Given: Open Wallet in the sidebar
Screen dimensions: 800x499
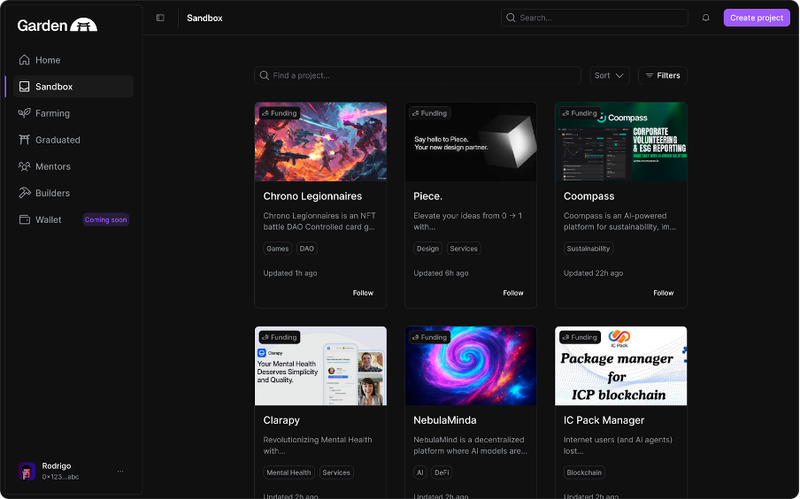Looking at the screenshot, I should point(48,220).
